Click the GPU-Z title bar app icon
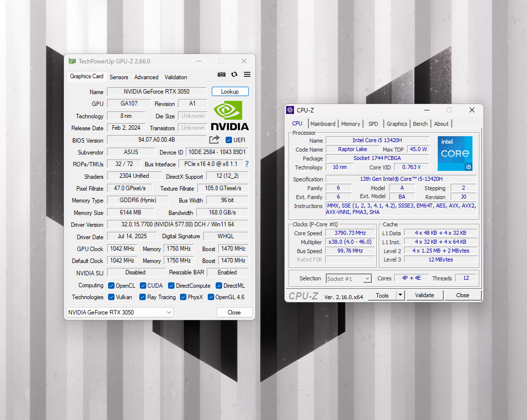Image resolution: width=527 pixels, height=420 pixels. [x=72, y=61]
